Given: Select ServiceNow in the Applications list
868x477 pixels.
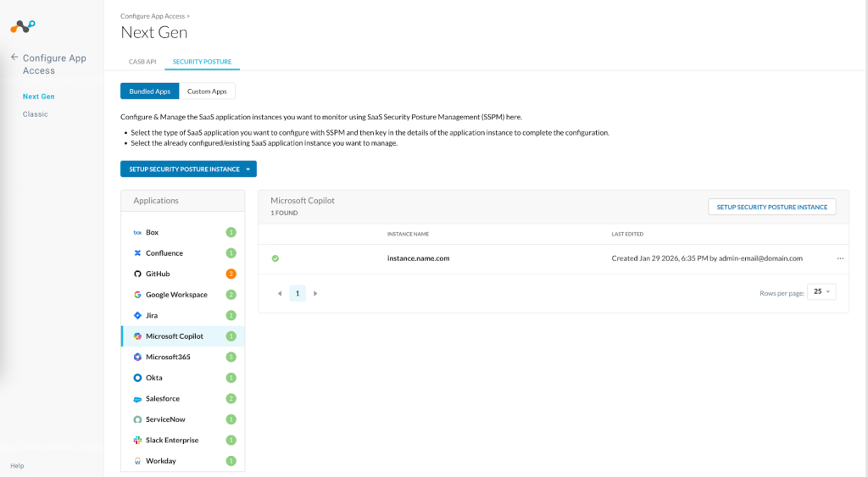Looking at the screenshot, I should (x=183, y=419).
